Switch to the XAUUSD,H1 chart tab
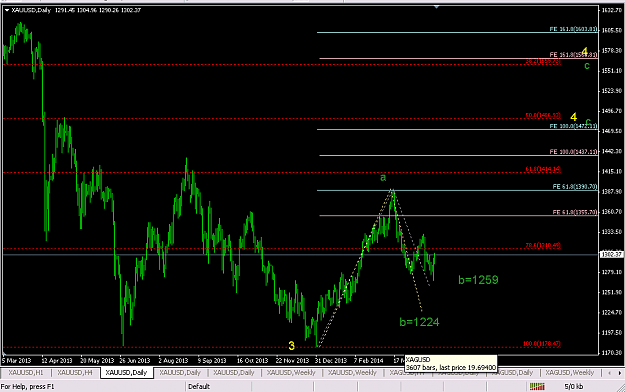 [x=26, y=372]
